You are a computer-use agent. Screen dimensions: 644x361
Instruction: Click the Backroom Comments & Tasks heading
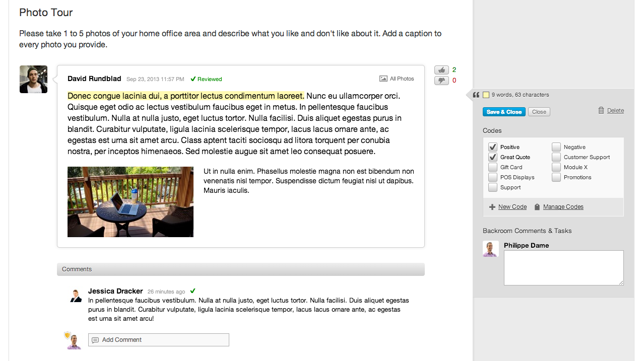pos(527,231)
